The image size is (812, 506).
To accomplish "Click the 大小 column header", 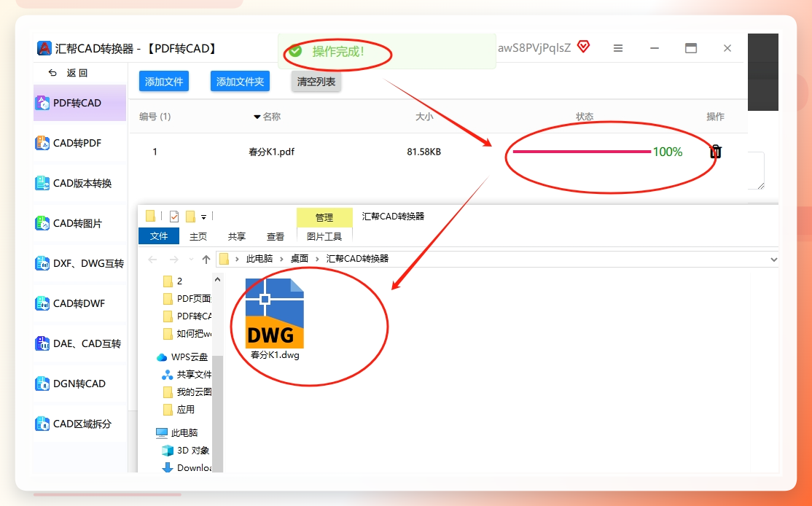I will coord(424,117).
